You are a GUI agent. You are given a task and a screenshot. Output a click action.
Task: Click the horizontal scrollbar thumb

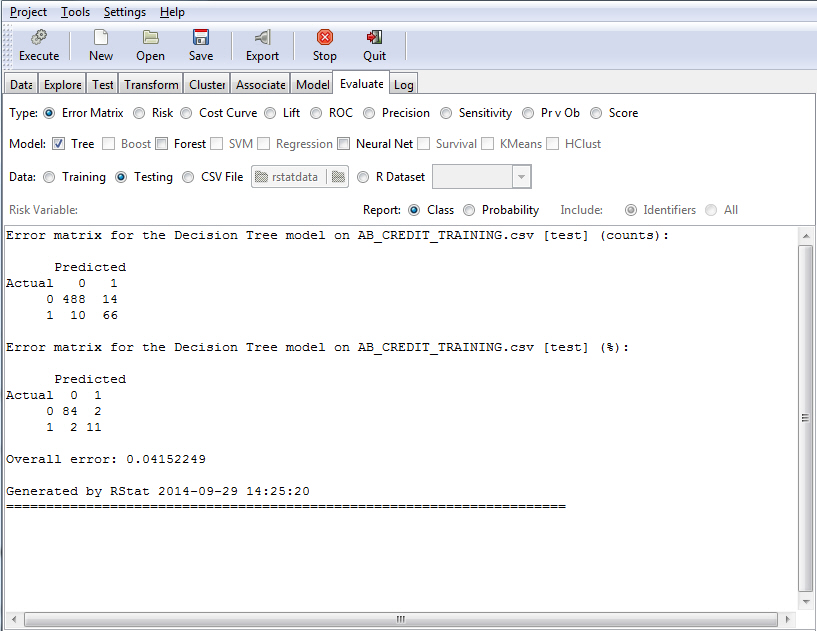coord(401,620)
